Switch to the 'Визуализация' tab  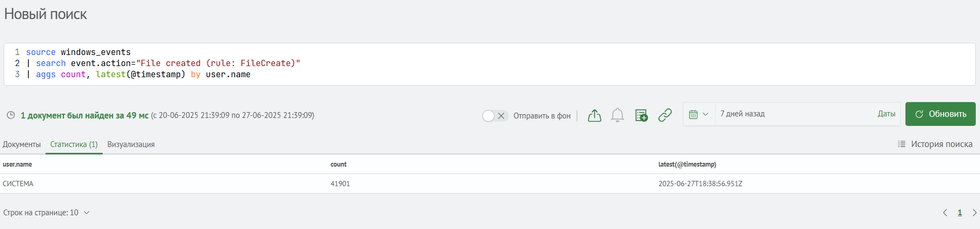coord(131,144)
